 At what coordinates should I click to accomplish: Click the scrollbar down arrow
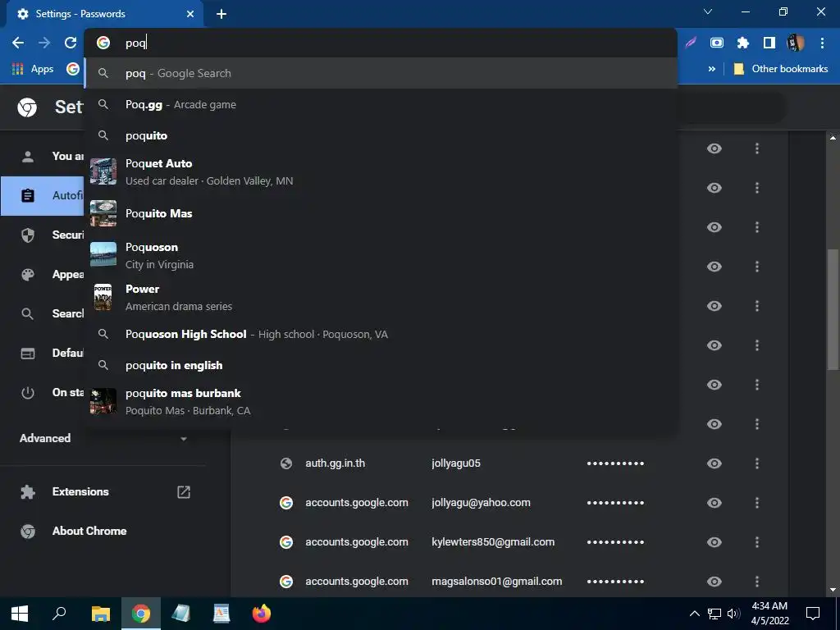(x=833, y=590)
